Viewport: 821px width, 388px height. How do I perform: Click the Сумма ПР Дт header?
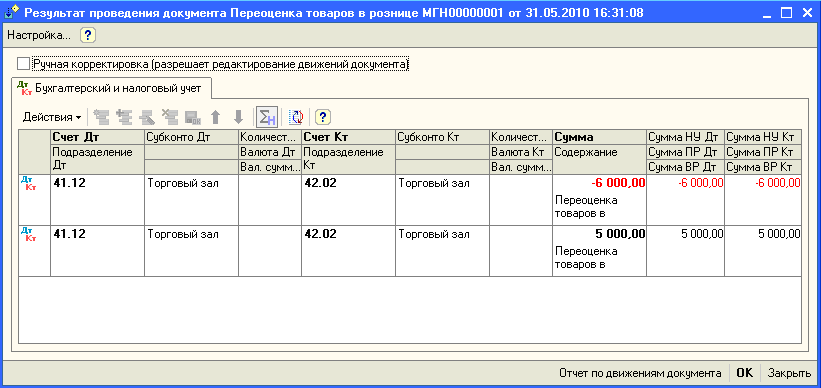coord(685,152)
